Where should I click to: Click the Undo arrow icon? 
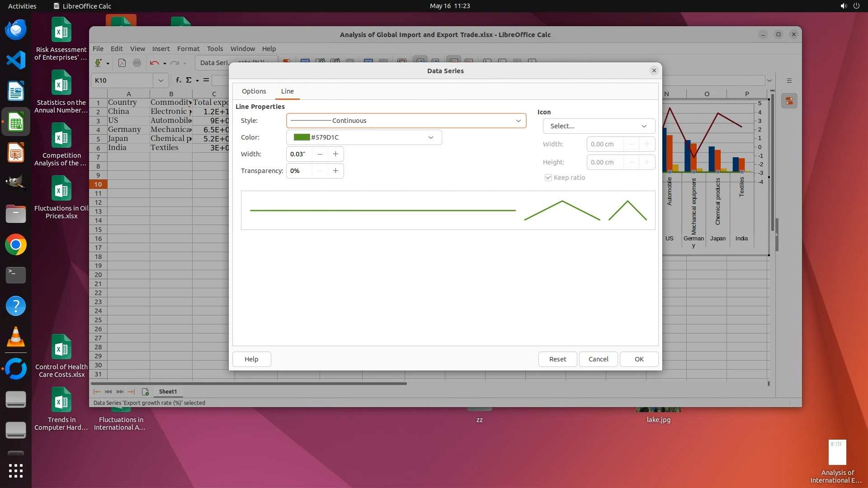click(154, 63)
